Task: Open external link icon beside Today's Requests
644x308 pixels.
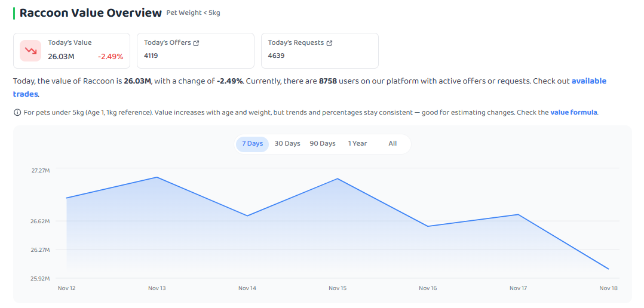Action: 329,43
